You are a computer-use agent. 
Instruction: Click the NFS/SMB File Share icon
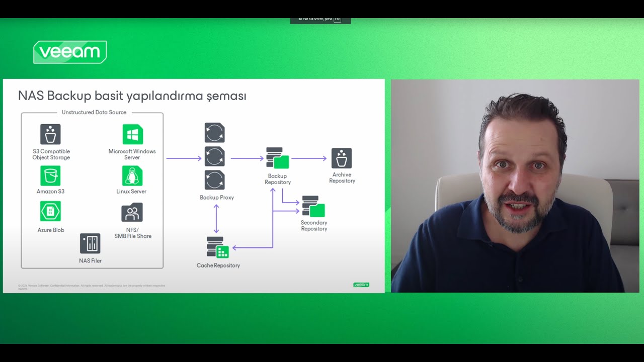(132, 212)
